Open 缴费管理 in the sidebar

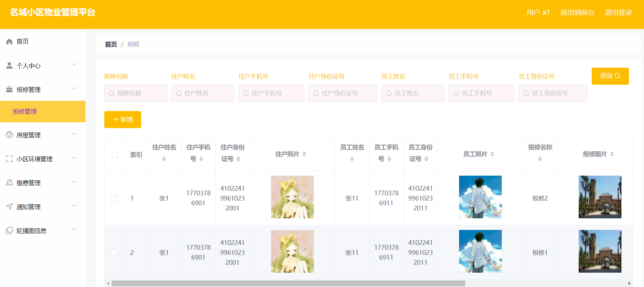pyautogui.click(x=43, y=183)
